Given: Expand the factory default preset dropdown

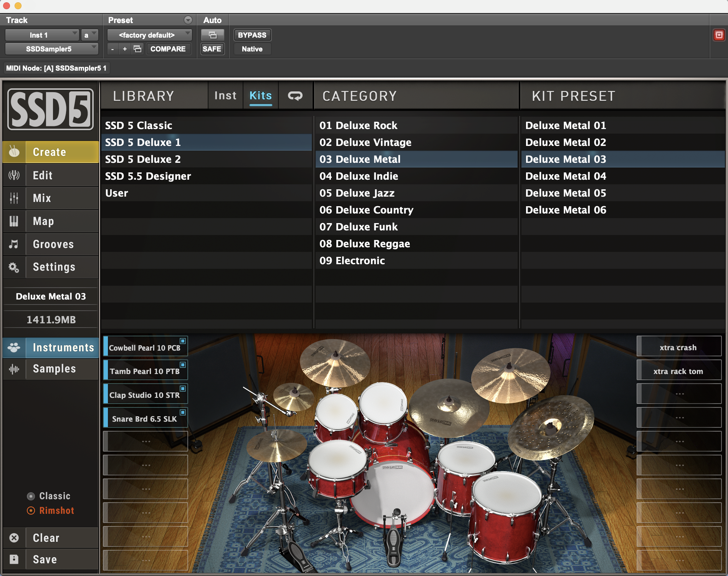Looking at the screenshot, I should click(x=149, y=35).
